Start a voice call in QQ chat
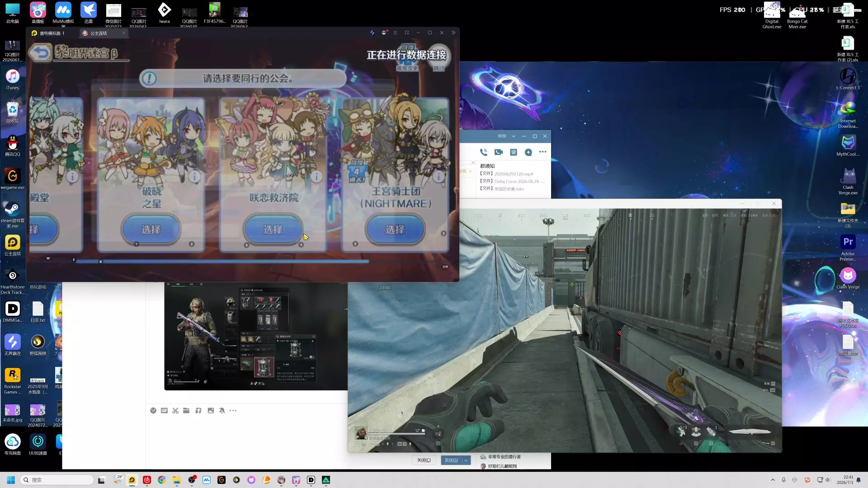Screen dimensions: 868x488 coord(484,152)
